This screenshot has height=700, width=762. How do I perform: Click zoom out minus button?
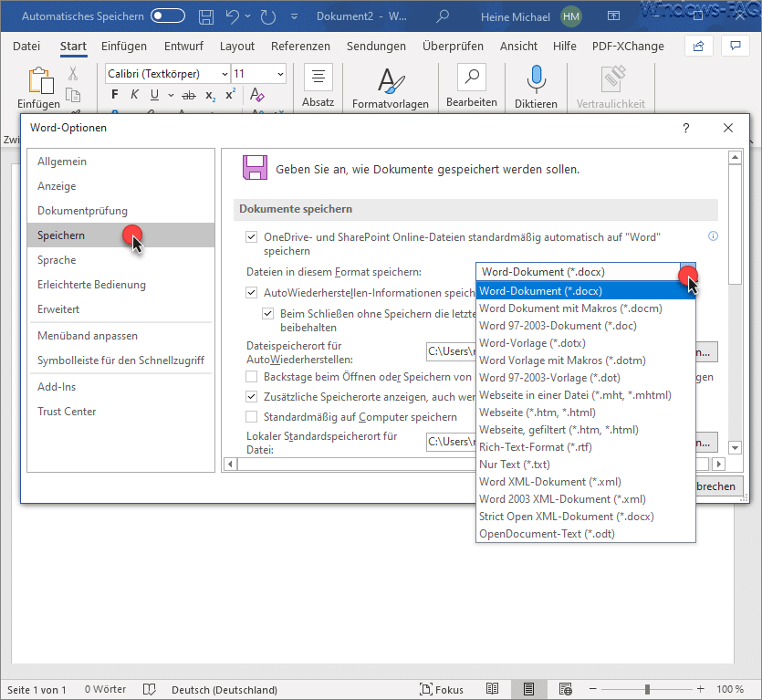(593, 689)
